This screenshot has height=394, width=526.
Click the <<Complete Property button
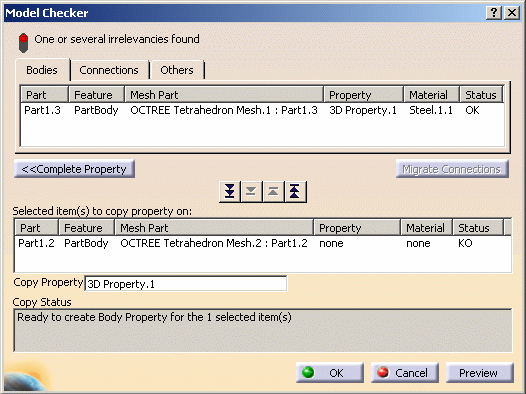(74, 169)
